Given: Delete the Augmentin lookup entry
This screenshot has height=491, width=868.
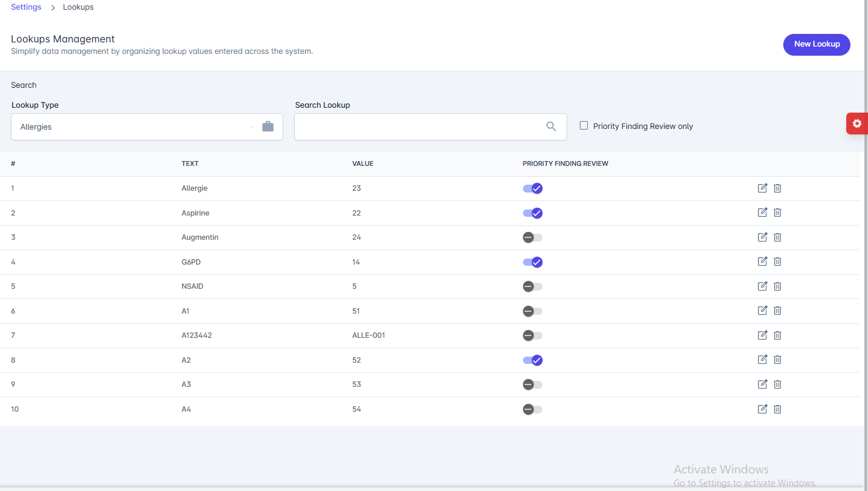Looking at the screenshot, I should pyautogui.click(x=778, y=237).
